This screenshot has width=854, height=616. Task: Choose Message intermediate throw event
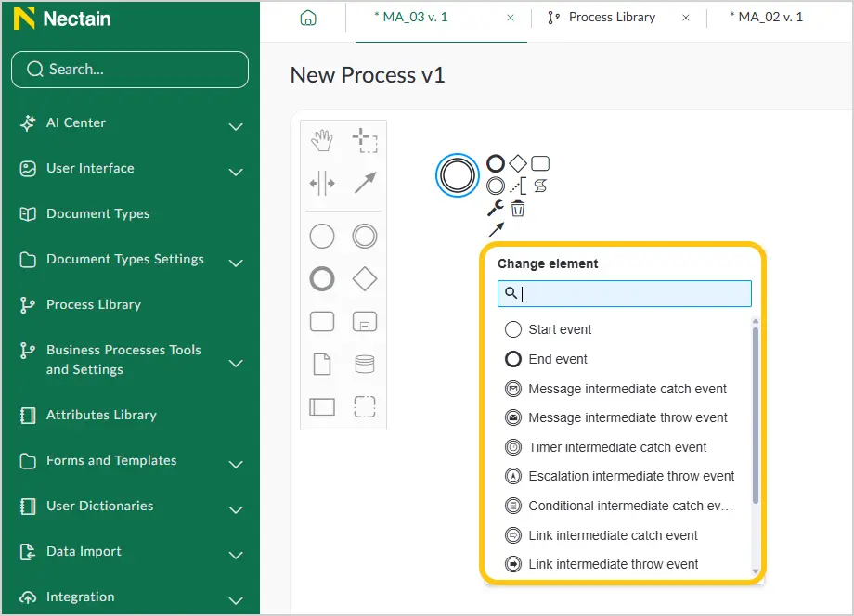[624, 417]
